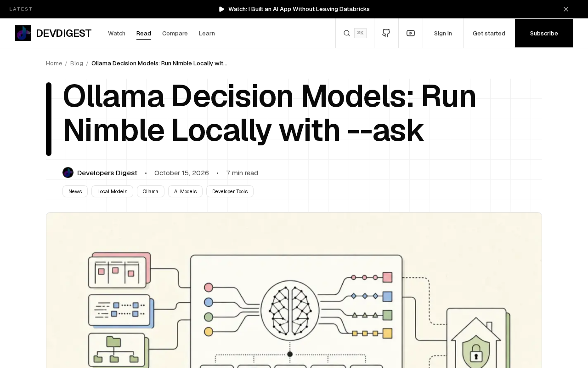Open the Learn menu item

(x=207, y=33)
